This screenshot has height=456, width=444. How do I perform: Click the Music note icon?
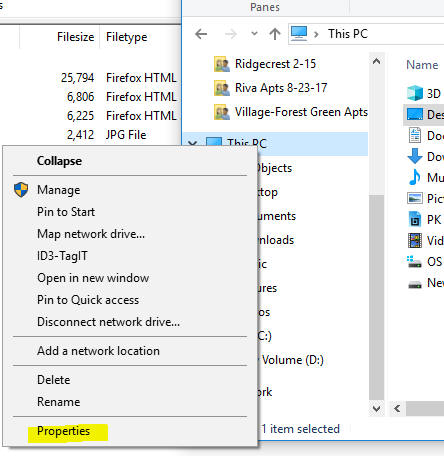pos(415,177)
